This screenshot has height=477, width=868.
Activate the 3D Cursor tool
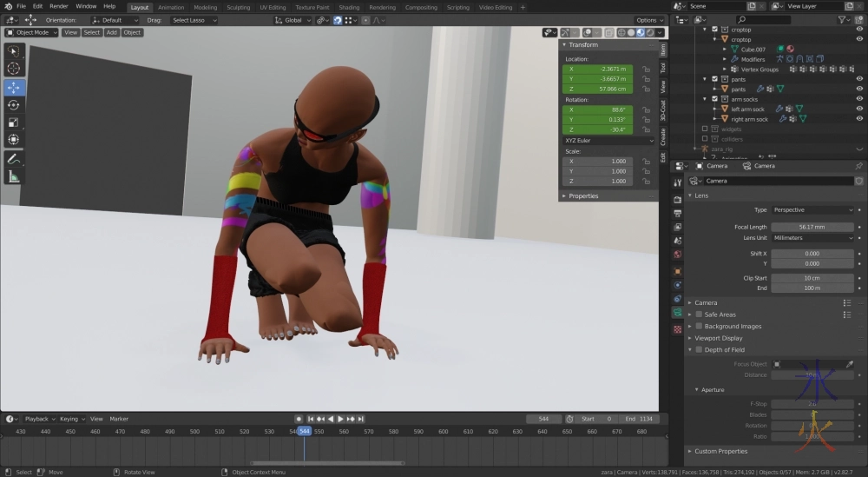pos(14,69)
